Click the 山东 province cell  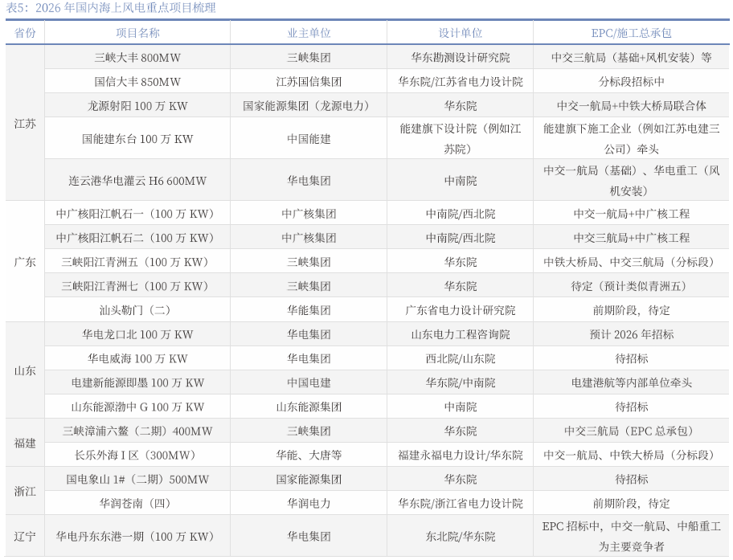(x=25, y=370)
